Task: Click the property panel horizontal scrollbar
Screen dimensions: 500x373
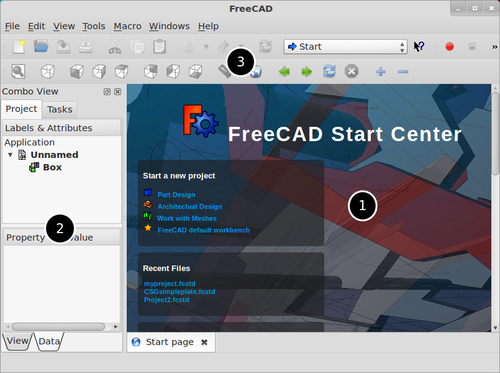Action: 58,327
